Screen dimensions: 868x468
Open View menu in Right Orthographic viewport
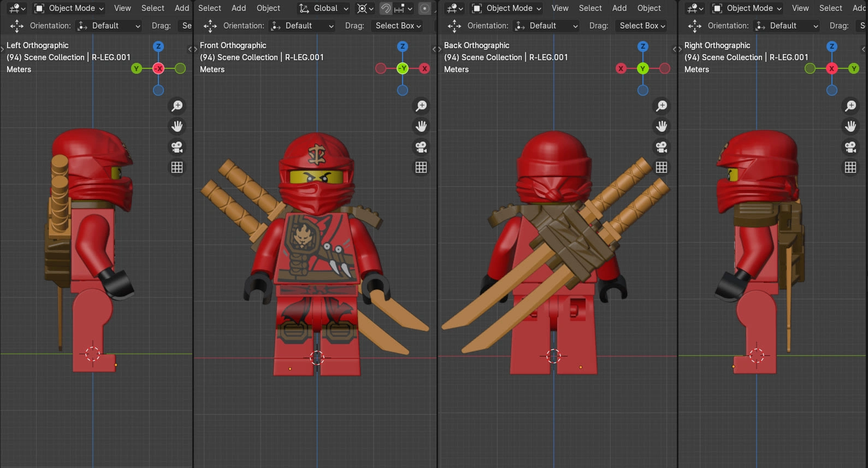pos(800,8)
